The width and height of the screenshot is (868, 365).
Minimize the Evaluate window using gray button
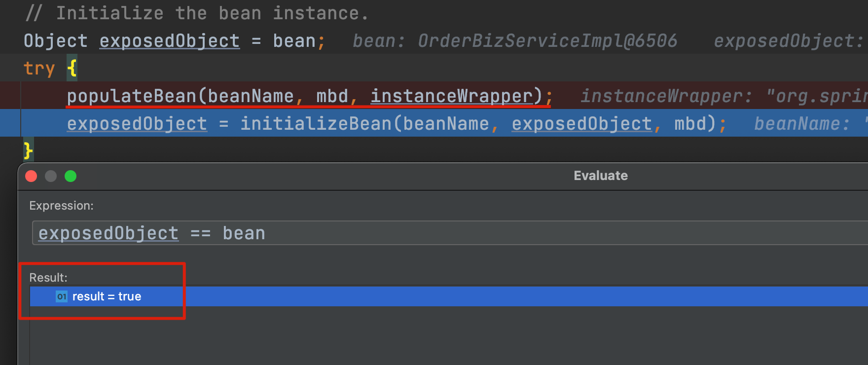[51, 176]
